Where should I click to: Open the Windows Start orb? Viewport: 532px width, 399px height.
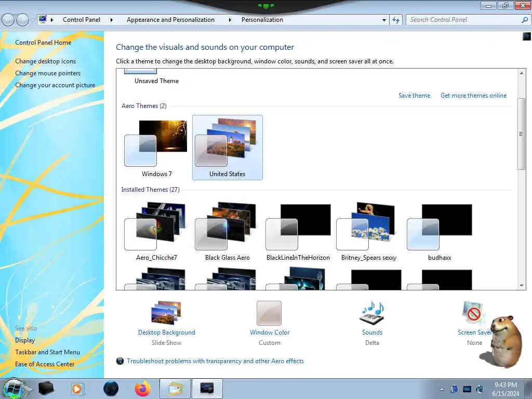[x=14, y=389]
